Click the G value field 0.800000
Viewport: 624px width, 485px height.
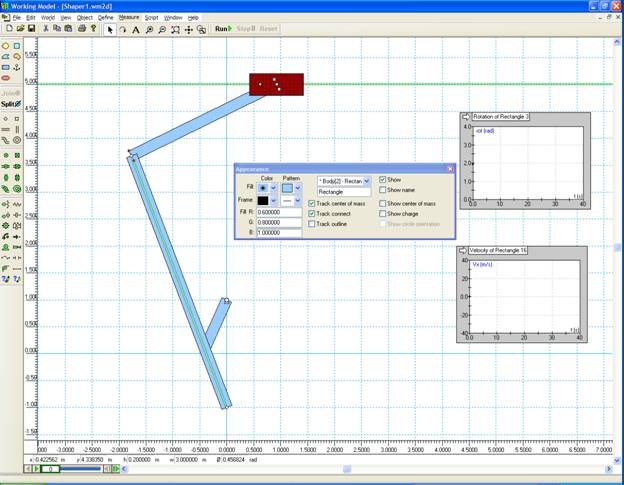(x=279, y=222)
